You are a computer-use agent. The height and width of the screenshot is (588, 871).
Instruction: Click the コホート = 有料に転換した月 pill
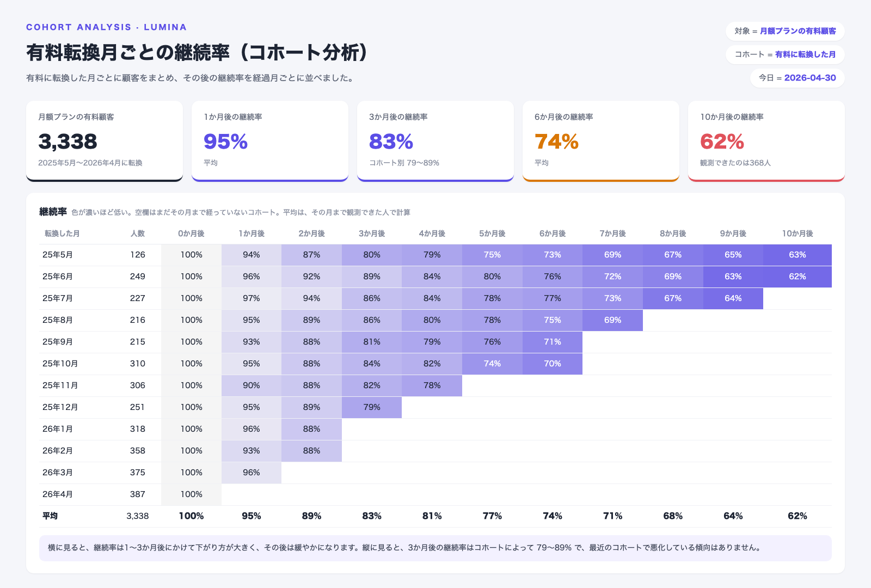[785, 54]
